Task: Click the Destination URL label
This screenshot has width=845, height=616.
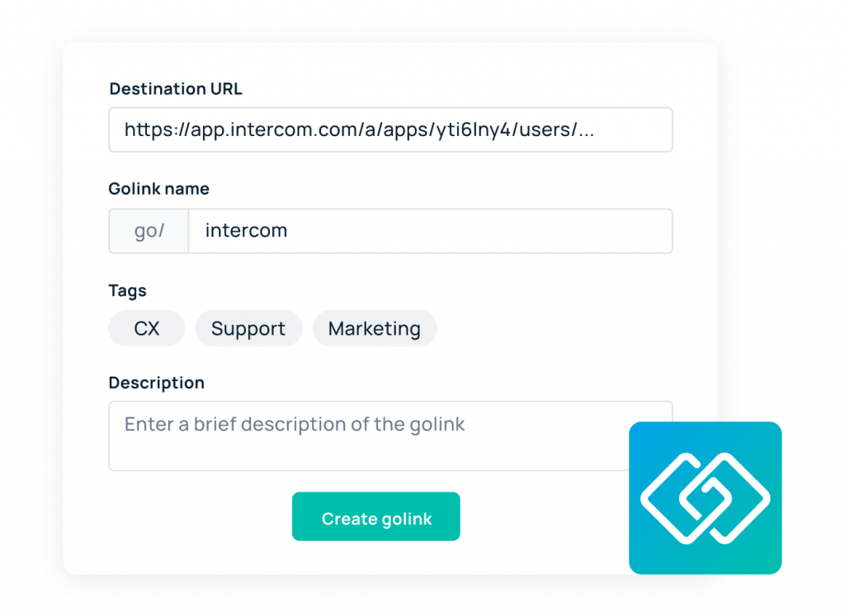Action: [176, 88]
